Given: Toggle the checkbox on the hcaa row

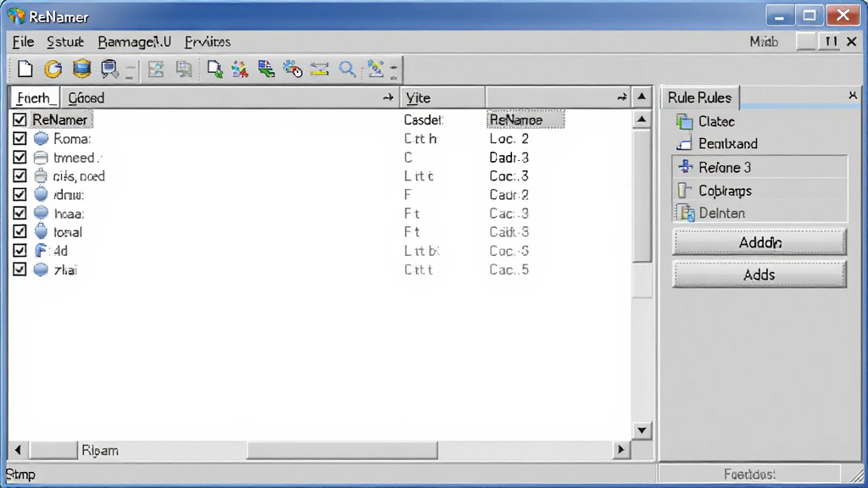Looking at the screenshot, I should coord(19,213).
